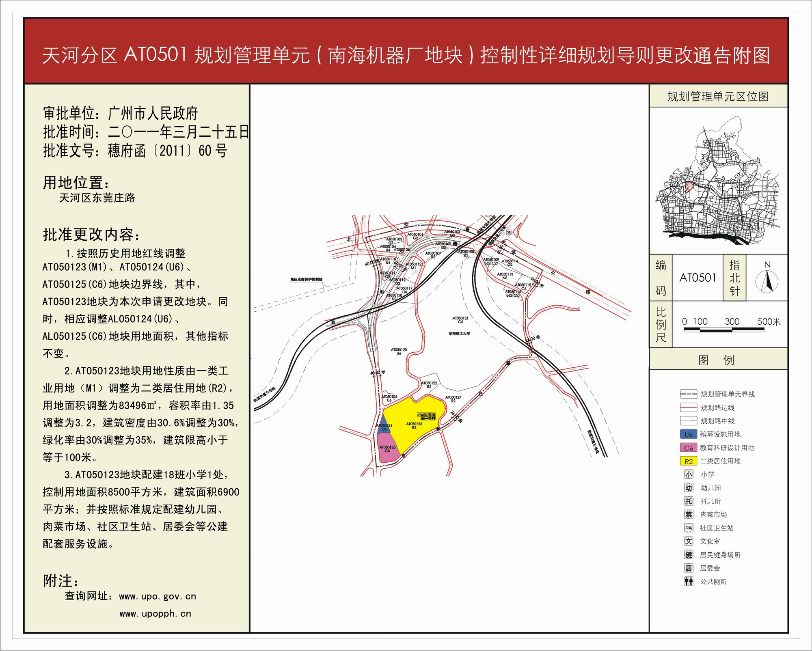
Task: Click the 社区卫生站 health station legend icon
Action: pyautogui.click(x=689, y=528)
